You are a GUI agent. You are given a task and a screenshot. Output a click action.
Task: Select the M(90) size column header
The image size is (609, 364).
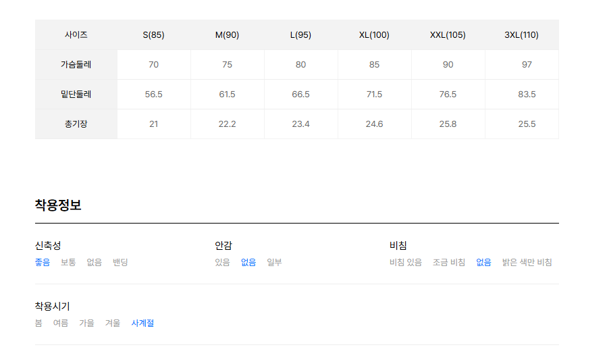[x=228, y=35]
